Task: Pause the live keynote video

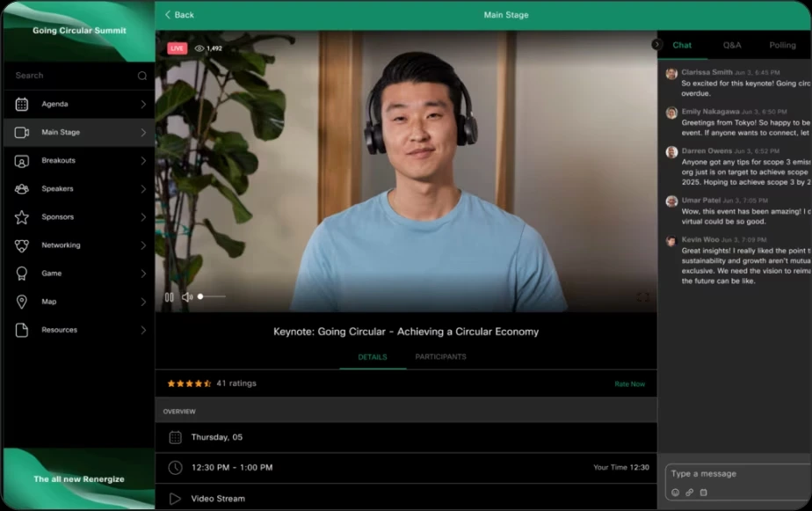Action: 169,297
